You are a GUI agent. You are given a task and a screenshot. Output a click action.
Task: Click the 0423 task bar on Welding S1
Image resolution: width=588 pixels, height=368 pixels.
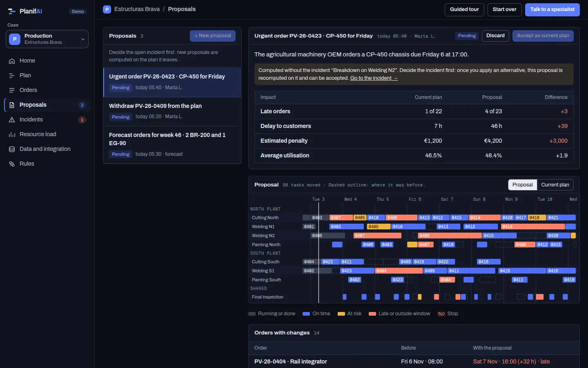[x=357, y=271]
